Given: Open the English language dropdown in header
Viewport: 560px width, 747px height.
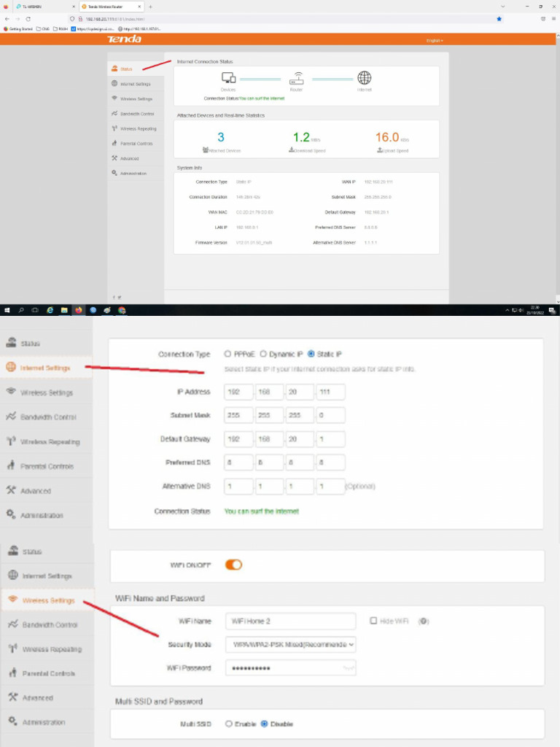Looking at the screenshot, I should [435, 41].
